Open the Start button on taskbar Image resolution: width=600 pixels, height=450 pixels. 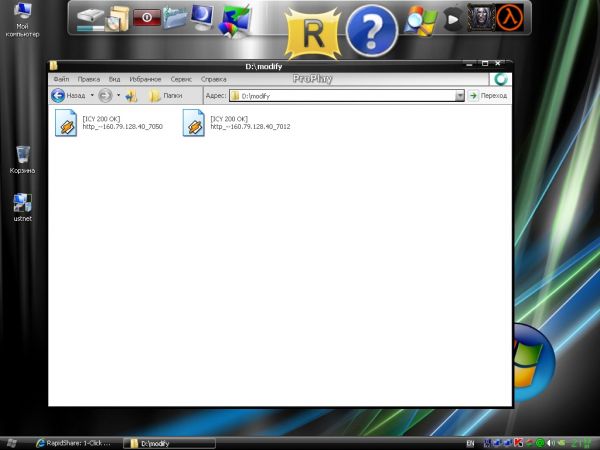point(11,443)
